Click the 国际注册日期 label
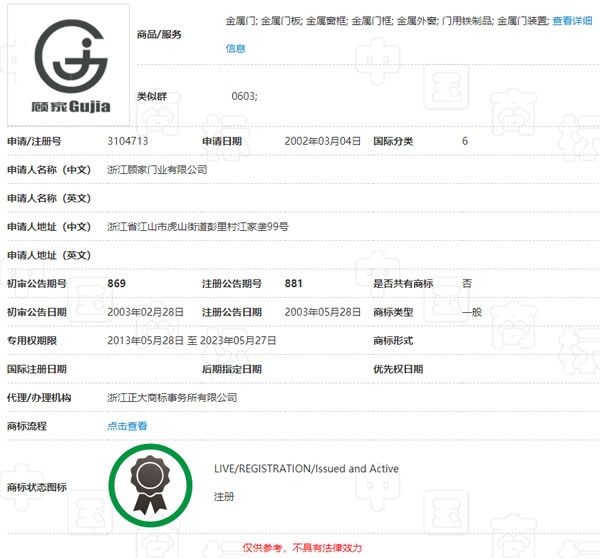600x558 pixels. pos(37,369)
